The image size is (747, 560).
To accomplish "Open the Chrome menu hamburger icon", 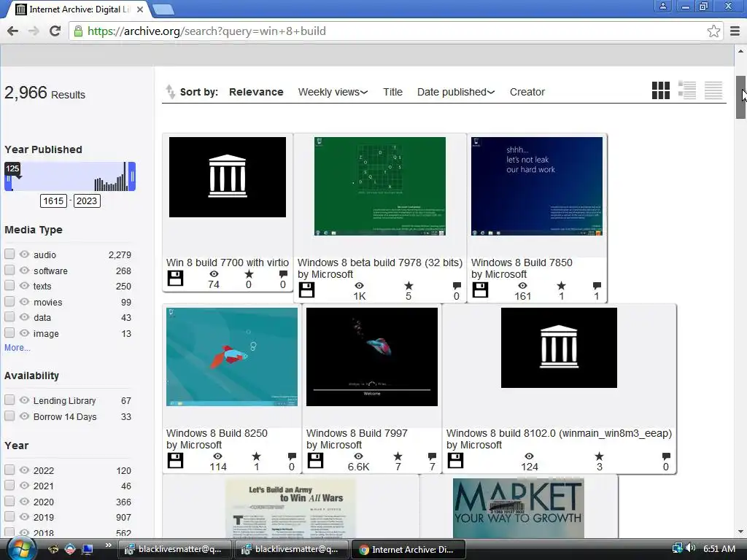I will pos(735,31).
